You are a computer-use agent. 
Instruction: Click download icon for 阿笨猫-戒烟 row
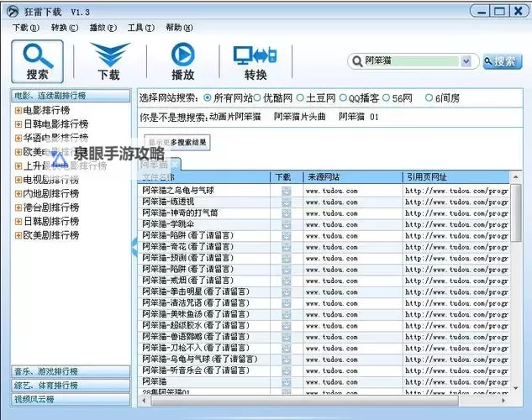pyautogui.click(x=287, y=281)
